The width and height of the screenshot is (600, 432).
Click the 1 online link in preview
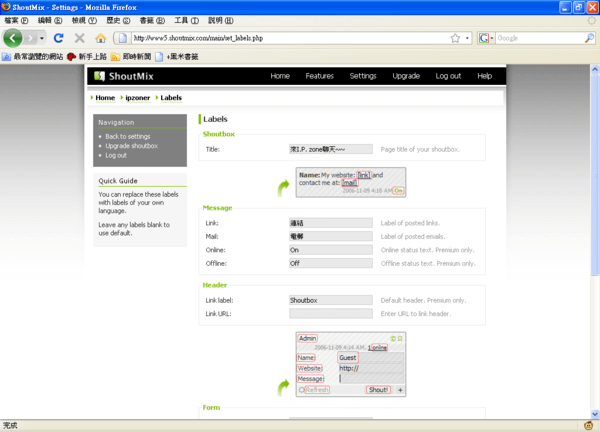point(378,347)
